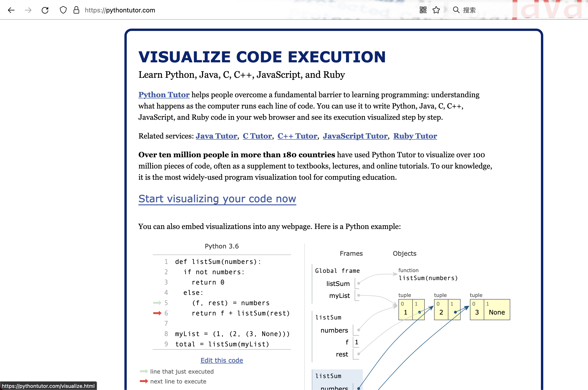Click the Edit this code link below example
Screen dimensions: 588x390
point(222,360)
